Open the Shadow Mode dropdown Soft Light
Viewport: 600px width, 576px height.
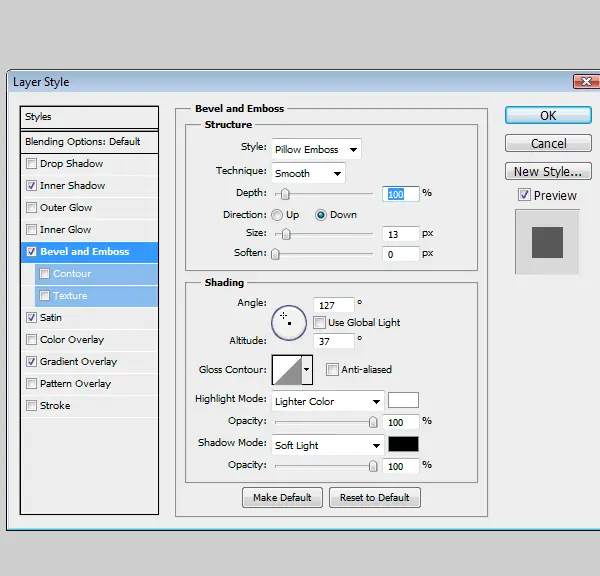328,445
